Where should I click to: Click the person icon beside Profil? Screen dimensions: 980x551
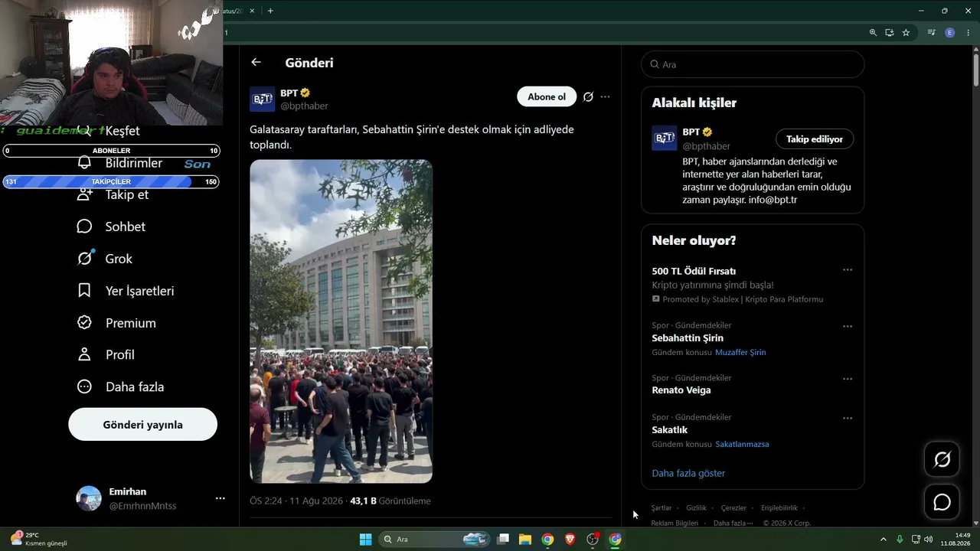click(x=85, y=355)
